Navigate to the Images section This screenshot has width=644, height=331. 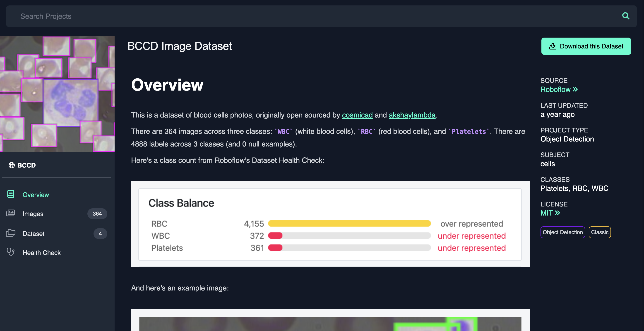click(33, 213)
